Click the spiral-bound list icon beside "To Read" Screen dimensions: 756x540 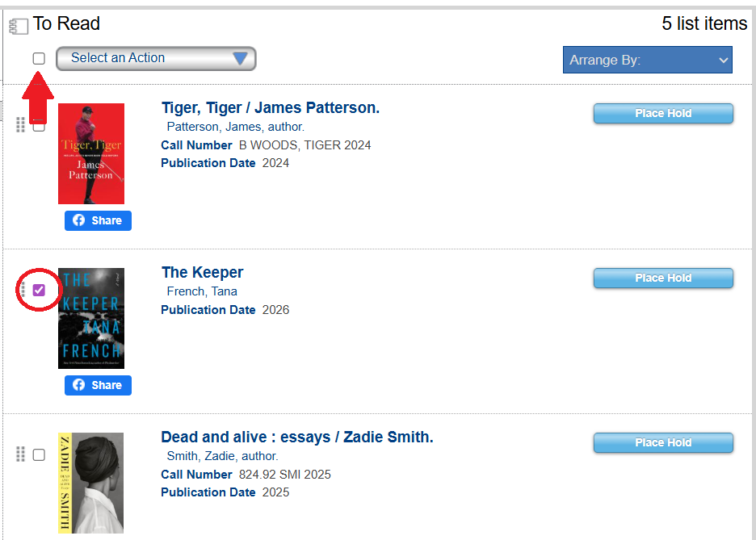click(18, 25)
